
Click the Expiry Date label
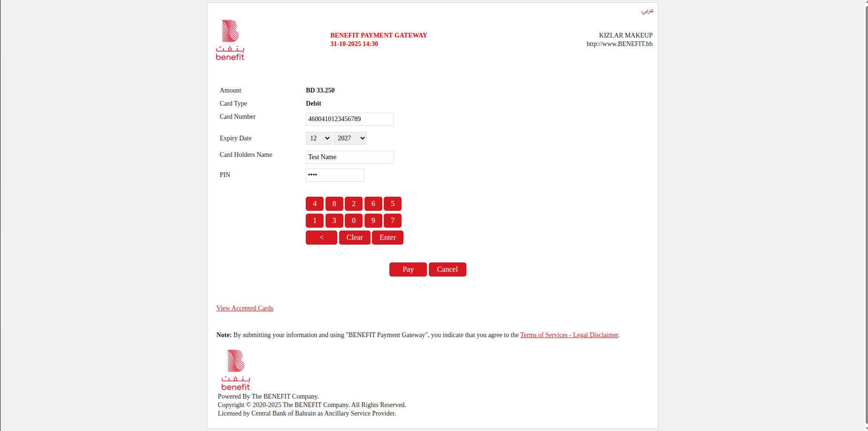click(x=236, y=139)
